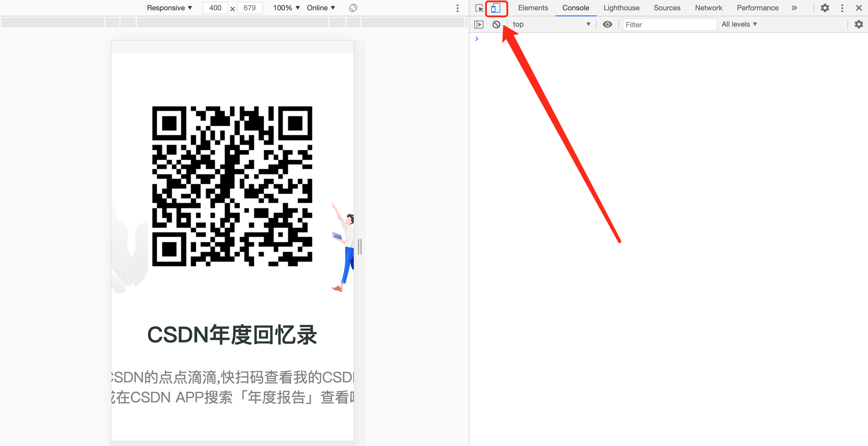Open DevTools main settings gear
Image resolution: width=868 pixels, height=446 pixels.
tap(824, 8)
